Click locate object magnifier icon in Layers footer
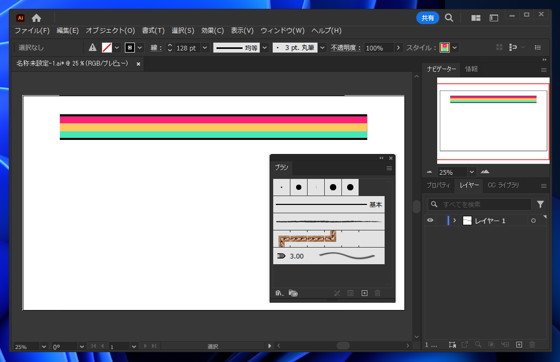Viewport: 560px width, 362px height. [x=478, y=345]
